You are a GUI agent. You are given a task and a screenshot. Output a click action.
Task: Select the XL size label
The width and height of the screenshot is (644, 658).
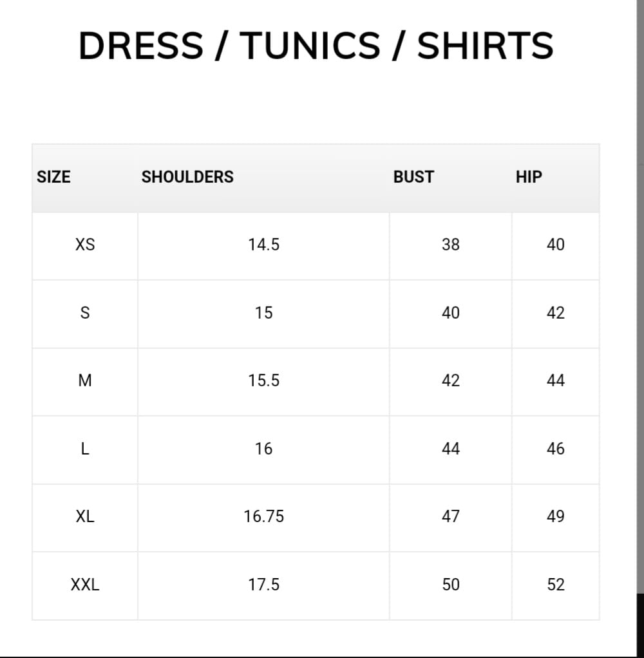point(85,516)
